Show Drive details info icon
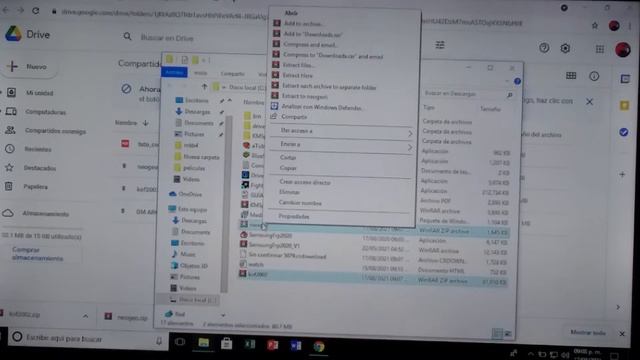This screenshot has width=640, height=360. tap(594, 76)
